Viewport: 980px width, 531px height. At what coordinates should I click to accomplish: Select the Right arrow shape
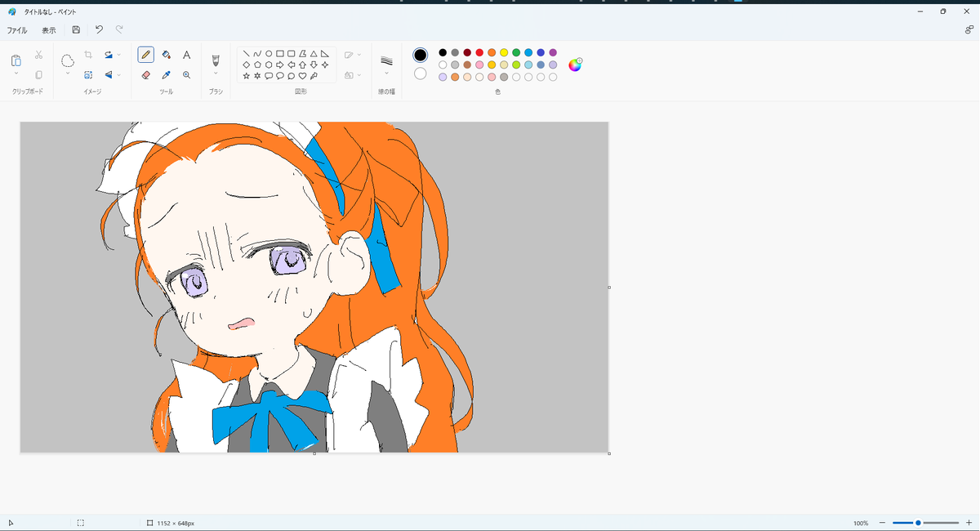[x=280, y=65]
